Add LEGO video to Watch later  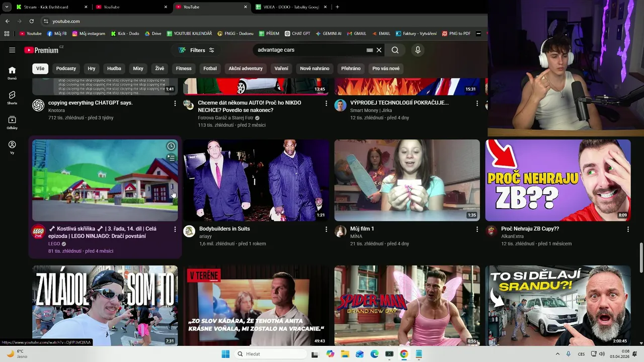point(171,146)
